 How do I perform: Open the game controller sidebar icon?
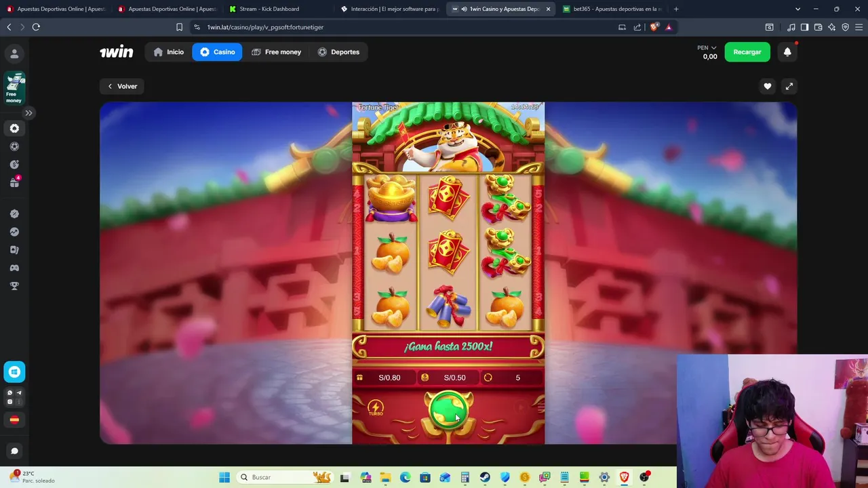[14, 268]
